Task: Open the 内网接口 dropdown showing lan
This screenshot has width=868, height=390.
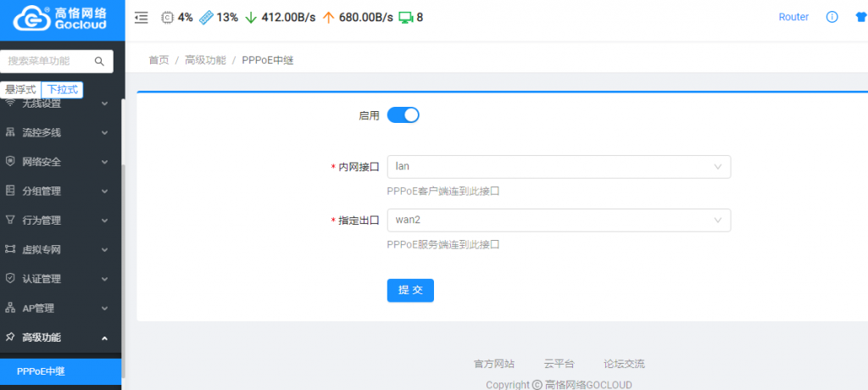Action: (x=559, y=167)
